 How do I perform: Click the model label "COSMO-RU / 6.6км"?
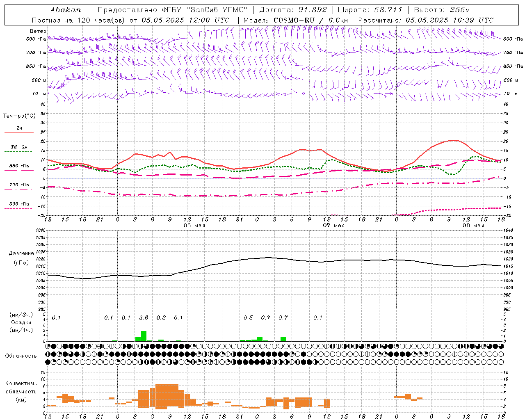(x=310, y=20)
